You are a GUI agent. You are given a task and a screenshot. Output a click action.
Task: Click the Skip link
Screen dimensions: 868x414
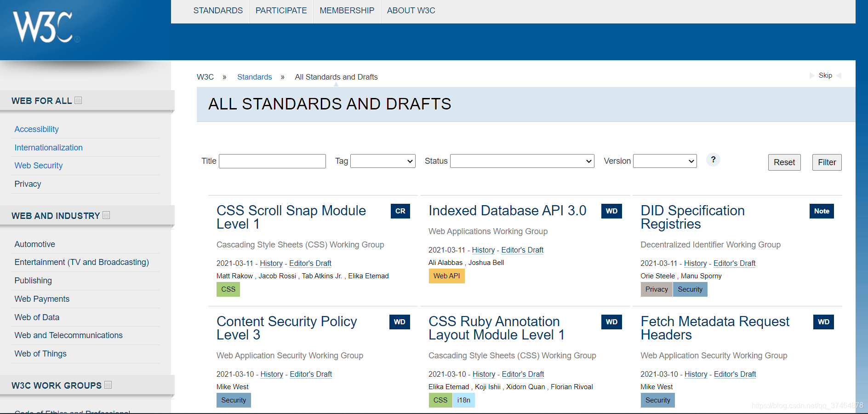825,75
